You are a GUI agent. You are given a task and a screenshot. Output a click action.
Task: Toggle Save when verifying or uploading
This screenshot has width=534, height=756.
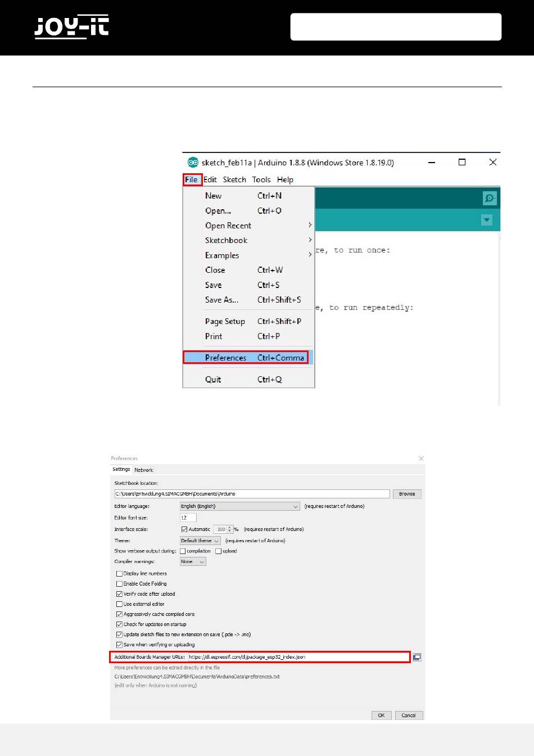click(119, 645)
